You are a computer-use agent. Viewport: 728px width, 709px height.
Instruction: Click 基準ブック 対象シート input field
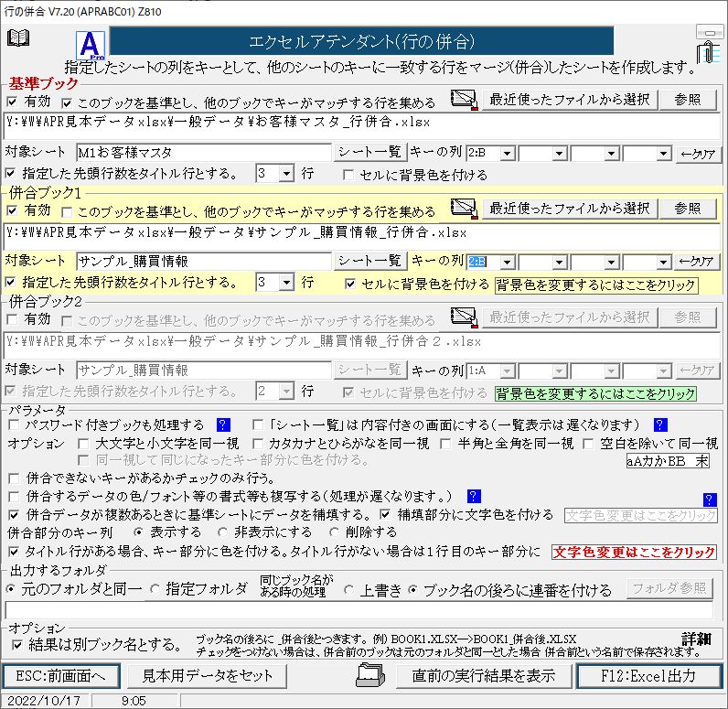tap(203, 152)
